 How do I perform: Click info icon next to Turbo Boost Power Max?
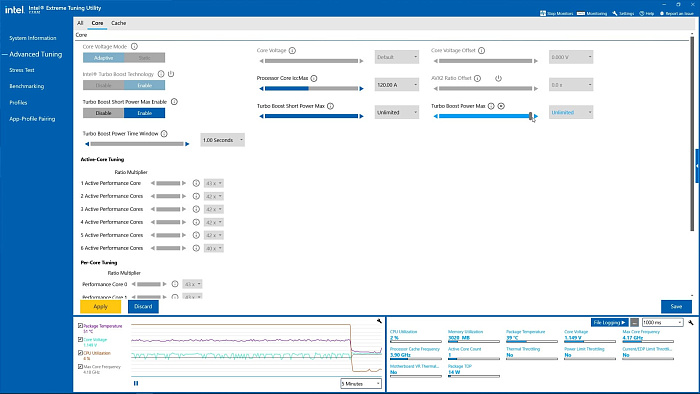491,106
